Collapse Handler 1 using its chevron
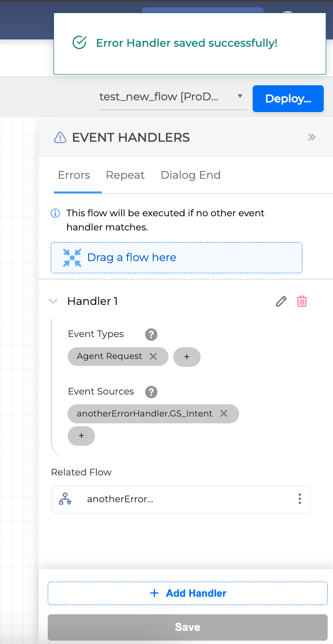The width and height of the screenshot is (333, 644). coord(53,302)
